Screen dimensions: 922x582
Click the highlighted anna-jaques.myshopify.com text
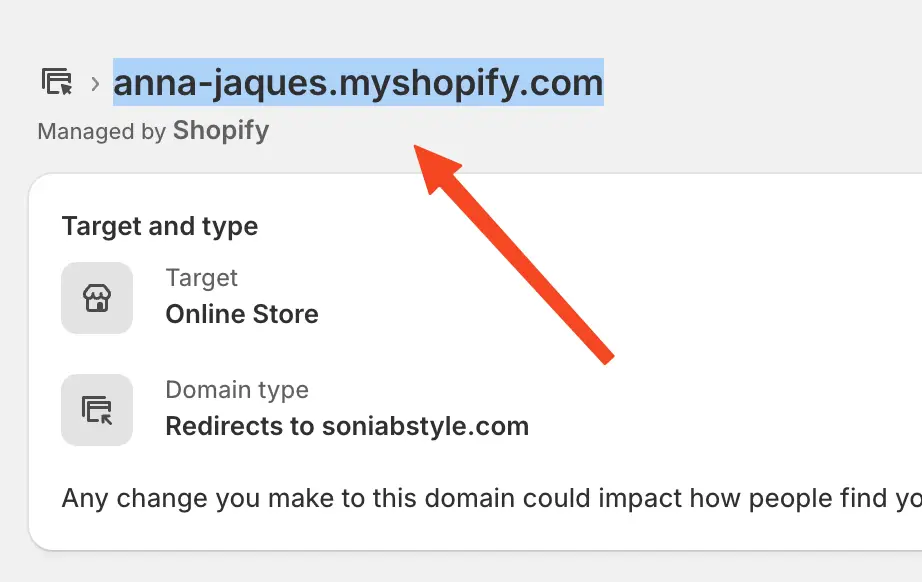[x=357, y=83]
